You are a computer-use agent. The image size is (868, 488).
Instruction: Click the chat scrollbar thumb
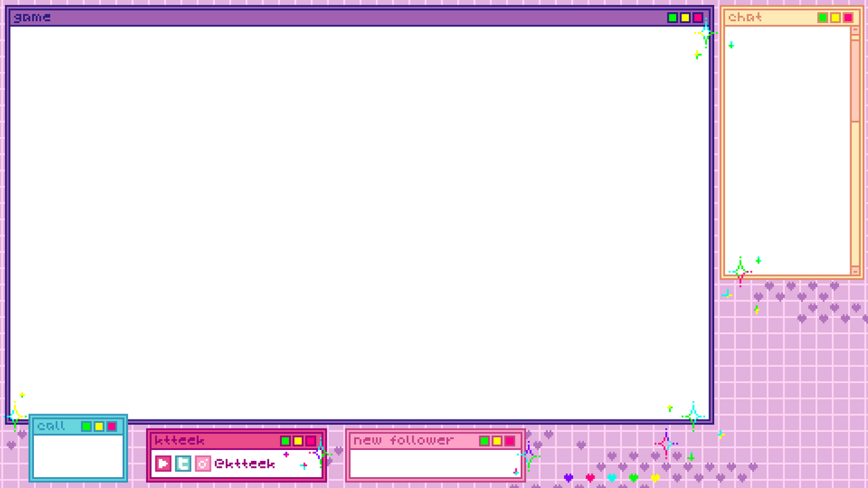click(855, 80)
